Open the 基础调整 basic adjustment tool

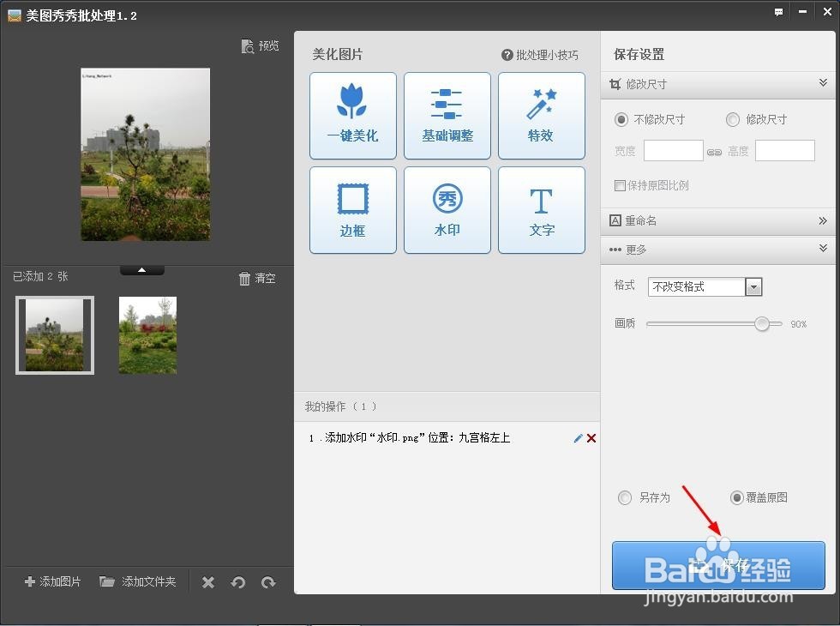(x=447, y=116)
